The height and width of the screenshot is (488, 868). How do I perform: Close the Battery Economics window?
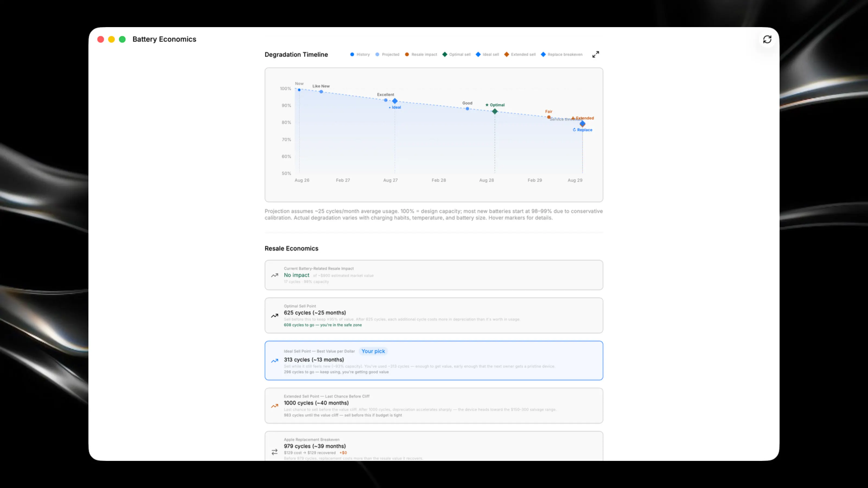tap(100, 39)
